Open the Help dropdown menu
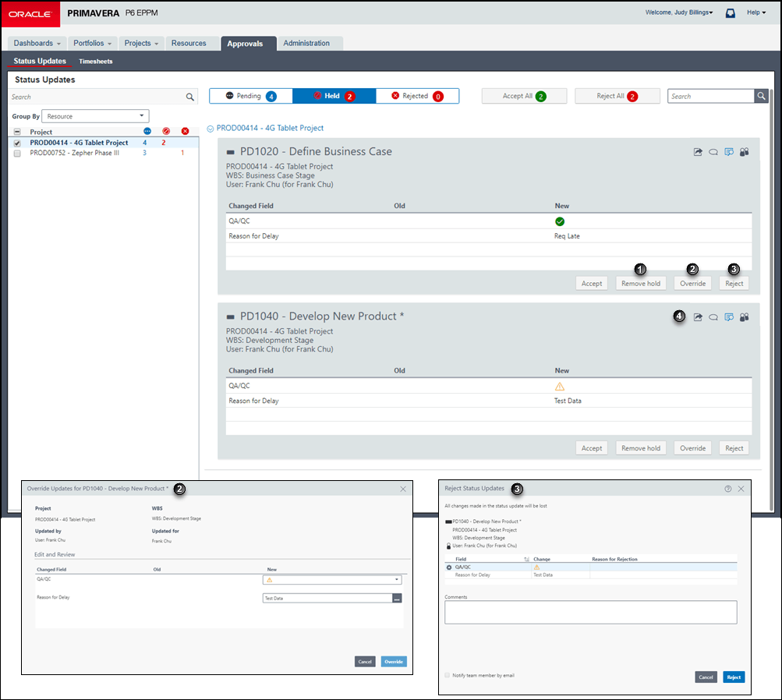Image resolution: width=782 pixels, height=700 pixels. (756, 12)
